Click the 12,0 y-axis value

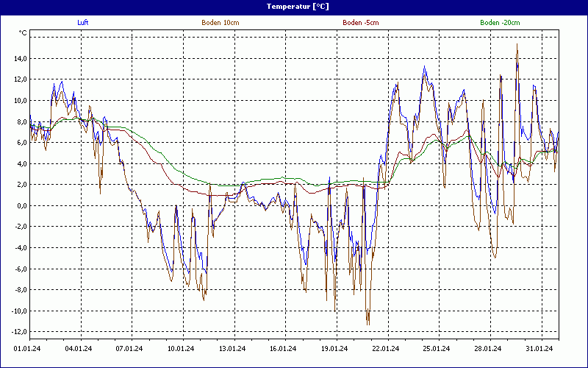pyautogui.click(x=20, y=79)
